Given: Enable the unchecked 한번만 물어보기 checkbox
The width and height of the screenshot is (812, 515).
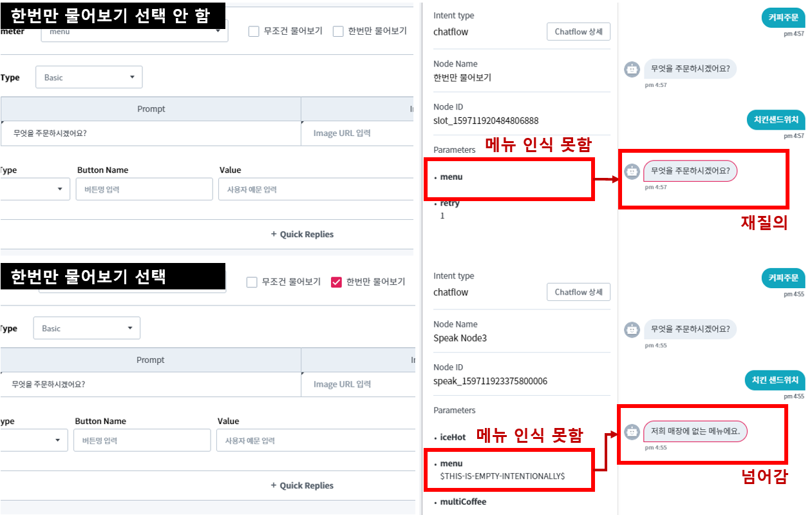Looking at the screenshot, I should tap(338, 31).
